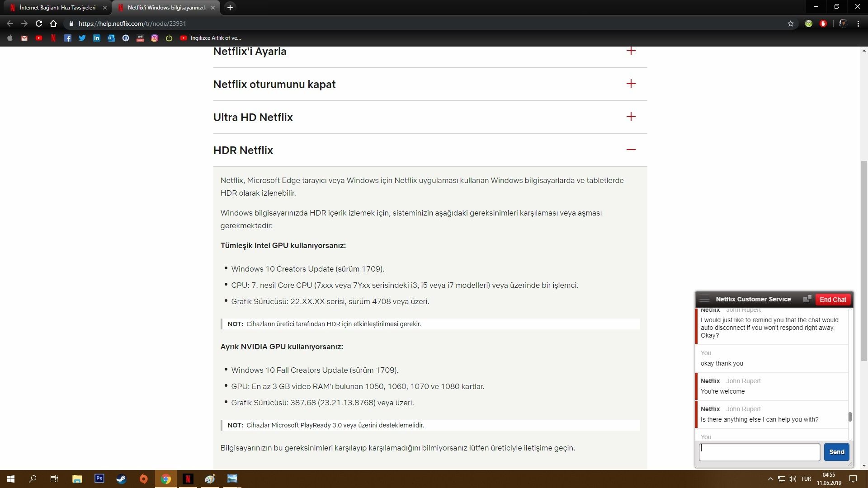The image size is (868, 488).
Task: Open the Instagram bookmark icon
Action: tap(155, 38)
